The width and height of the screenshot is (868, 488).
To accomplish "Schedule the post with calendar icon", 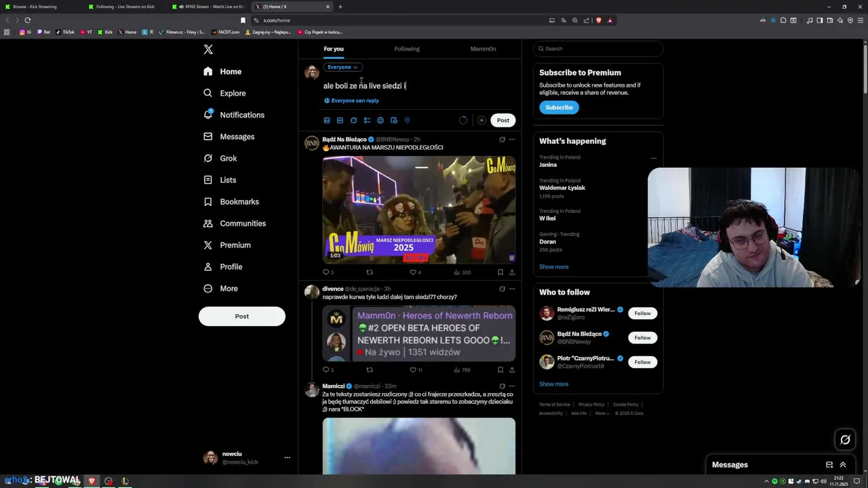I will tap(394, 120).
